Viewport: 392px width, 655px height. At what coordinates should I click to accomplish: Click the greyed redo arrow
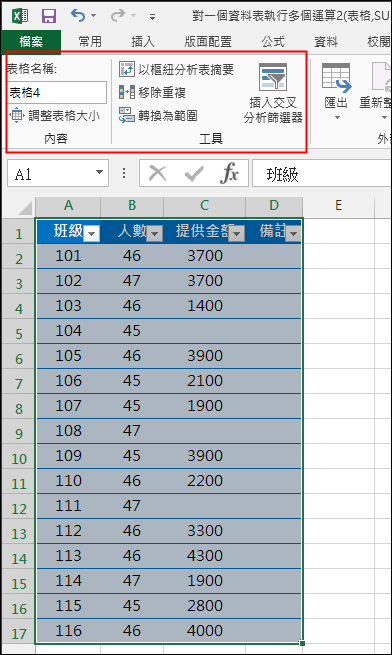tap(118, 15)
